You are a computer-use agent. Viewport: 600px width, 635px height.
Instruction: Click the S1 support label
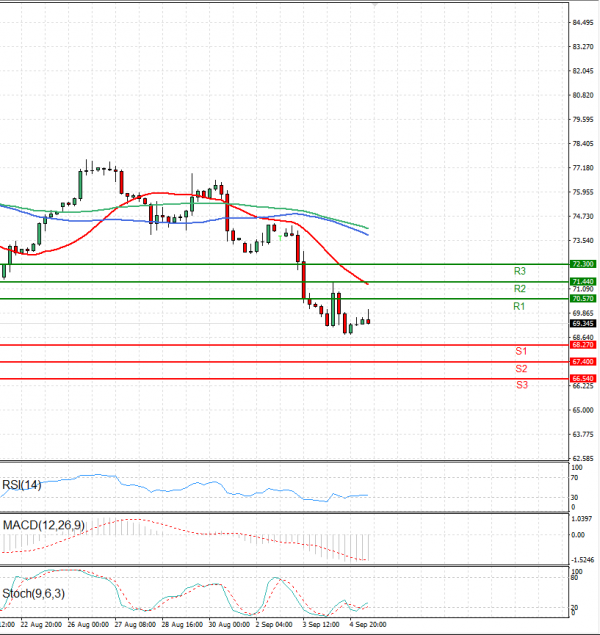pos(521,351)
